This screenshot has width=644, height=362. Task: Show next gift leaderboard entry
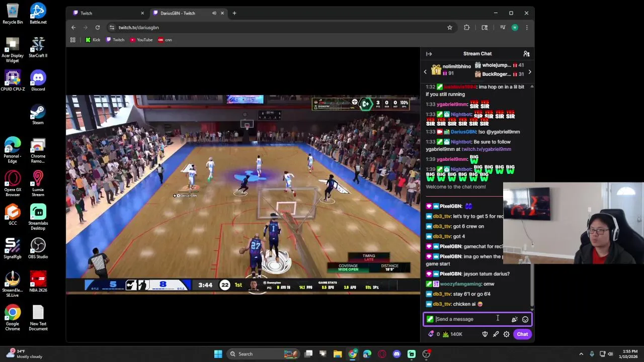point(529,72)
